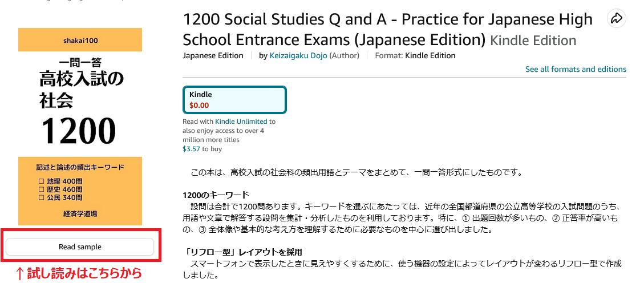Screen dimensions: 644x287
Task: Click the red 試し読みはこちらから caption
Action: click(x=78, y=273)
